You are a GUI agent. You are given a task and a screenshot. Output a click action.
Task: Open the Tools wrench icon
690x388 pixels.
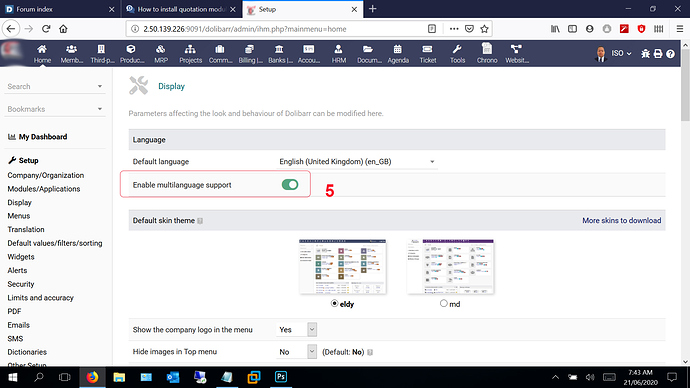pyautogui.click(x=457, y=49)
